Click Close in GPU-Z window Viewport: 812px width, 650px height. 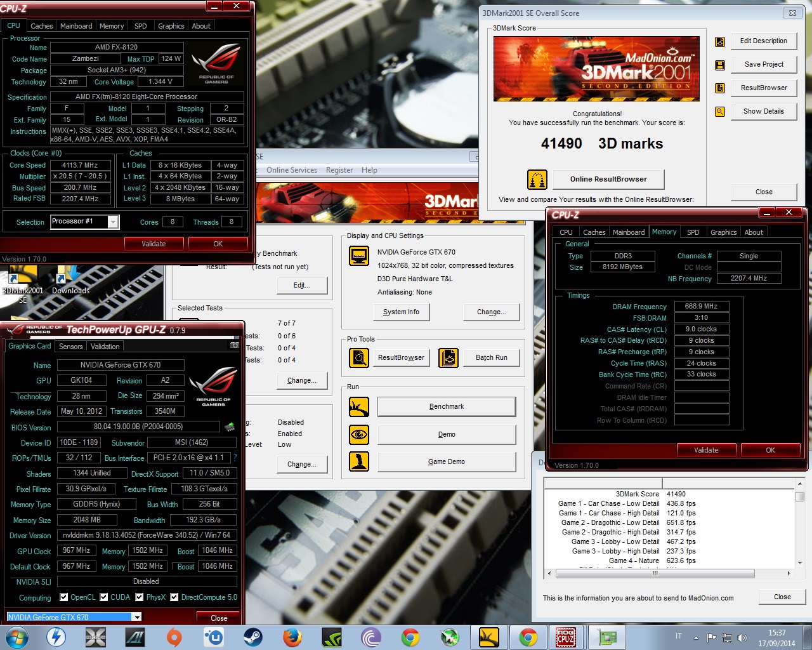coord(219,618)
